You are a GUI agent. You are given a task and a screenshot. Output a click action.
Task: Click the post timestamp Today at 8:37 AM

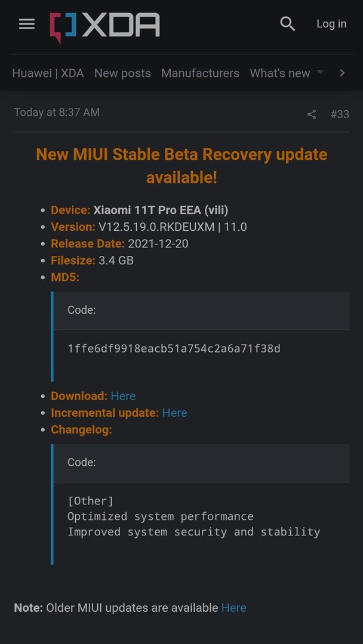57,113
